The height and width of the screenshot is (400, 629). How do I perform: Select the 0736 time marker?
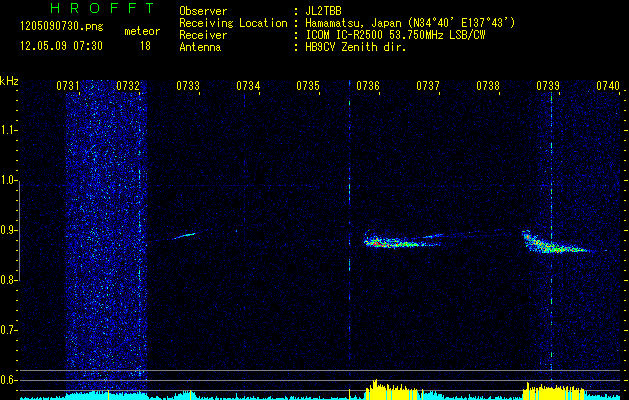368,86
